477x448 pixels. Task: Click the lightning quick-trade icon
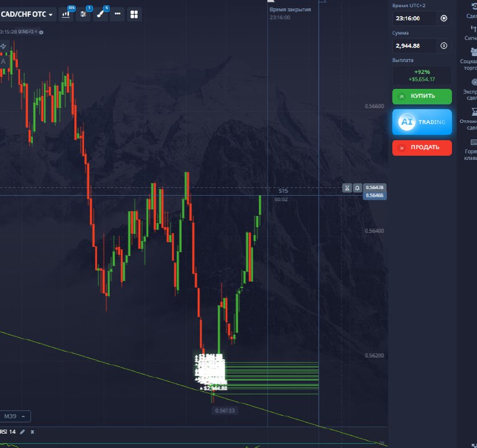(4, 46)
